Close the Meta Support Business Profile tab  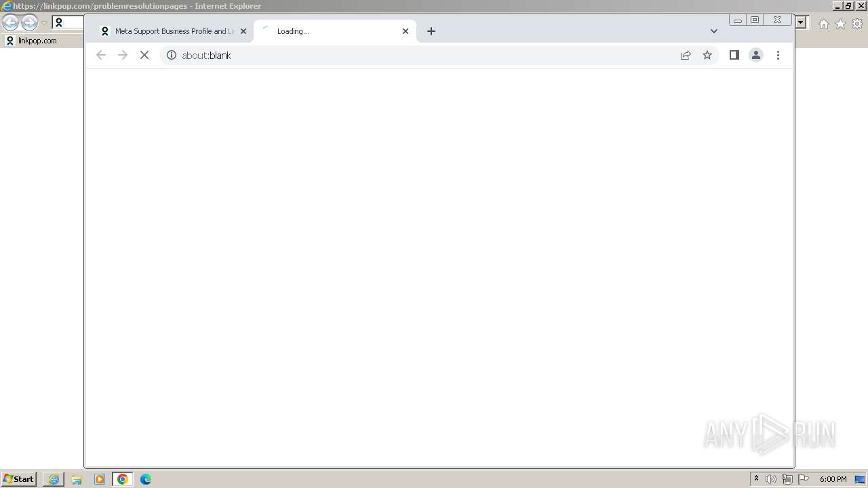(243, 31)
